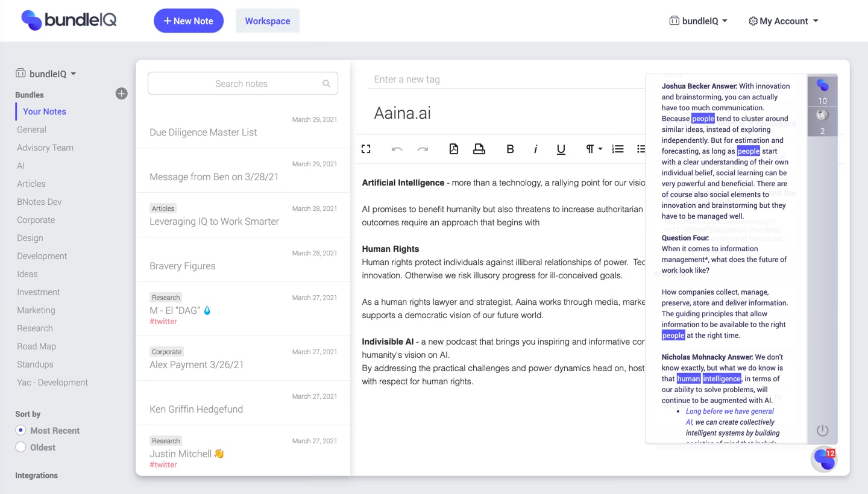Click the bundleIQ logo
Image resolution: width=868 pixels, height=494 pixels.
pos(69,20)
